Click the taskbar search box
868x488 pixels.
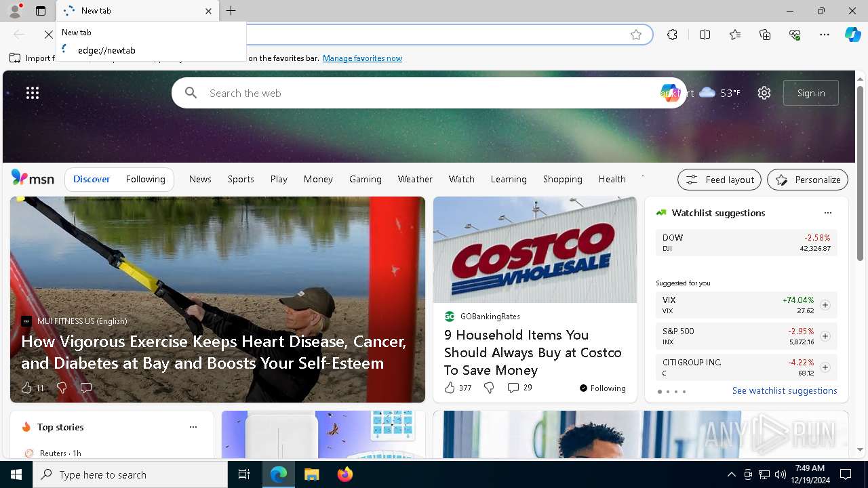[x=130, y=474]
